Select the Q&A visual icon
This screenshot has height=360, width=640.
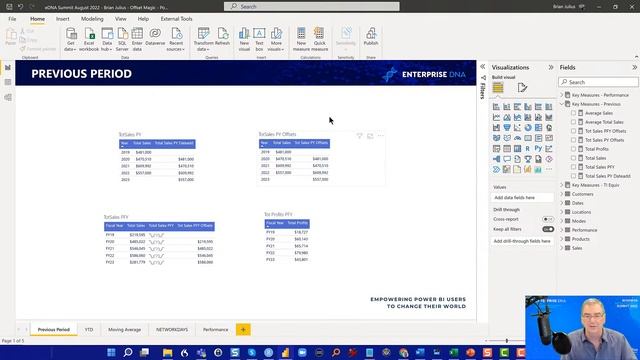(x=507, y=159)
